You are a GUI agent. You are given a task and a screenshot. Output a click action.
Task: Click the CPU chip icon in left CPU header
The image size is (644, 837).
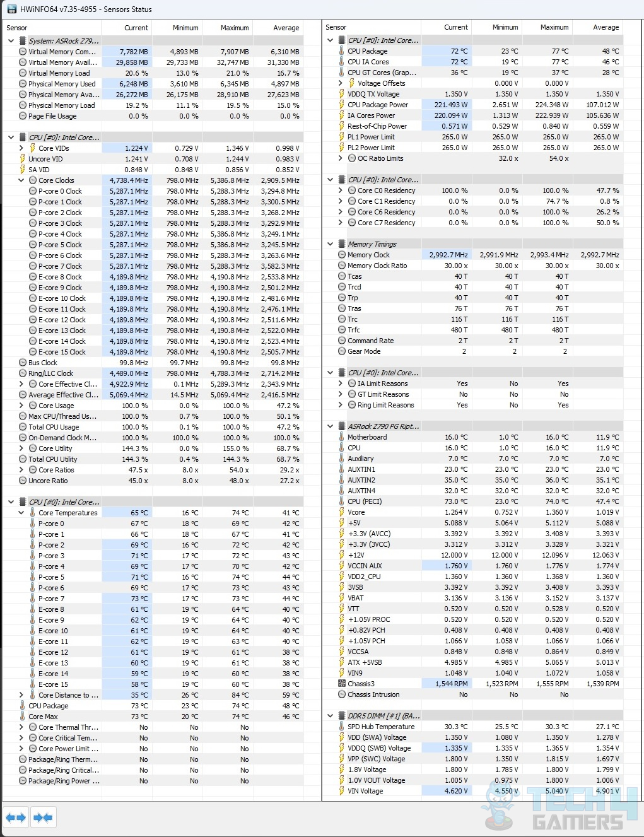coord(23,138)
